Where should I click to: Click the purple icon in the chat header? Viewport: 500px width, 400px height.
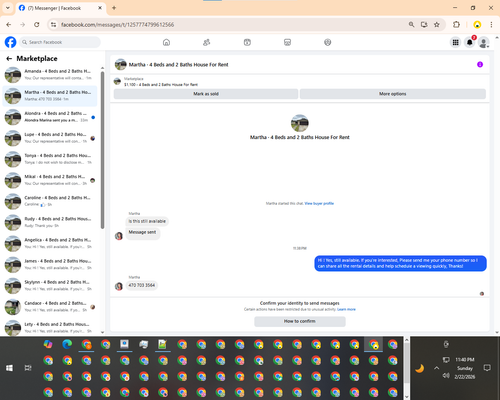coord(480,64)
